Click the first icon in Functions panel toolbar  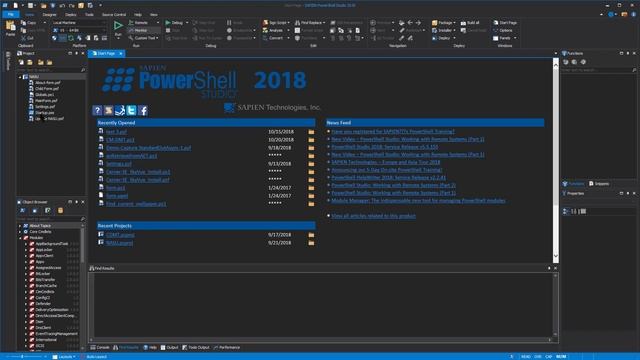pyautogui.click(x=566, y=62)
